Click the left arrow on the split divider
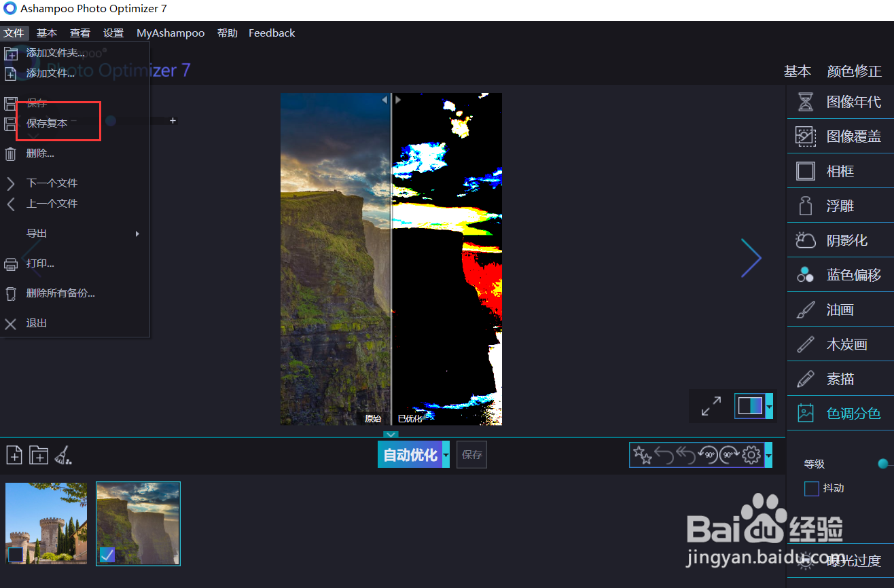Image resolution: width=894 pixels, height=588 pixels. coord(385,100)
